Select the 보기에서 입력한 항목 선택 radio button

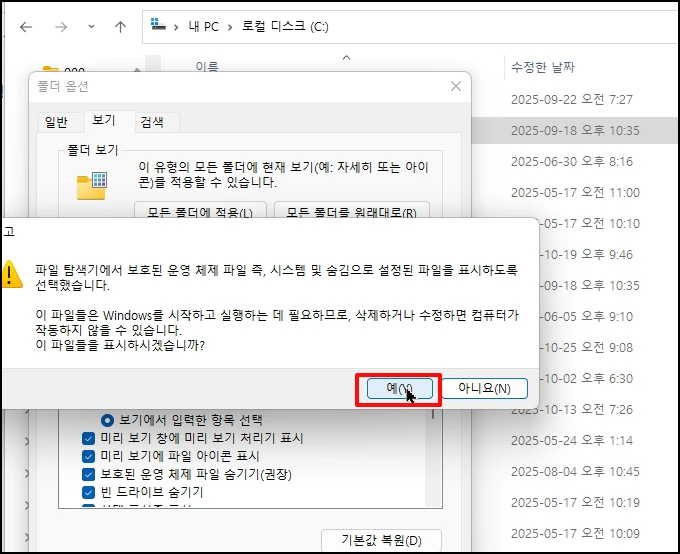pos(107,420)
